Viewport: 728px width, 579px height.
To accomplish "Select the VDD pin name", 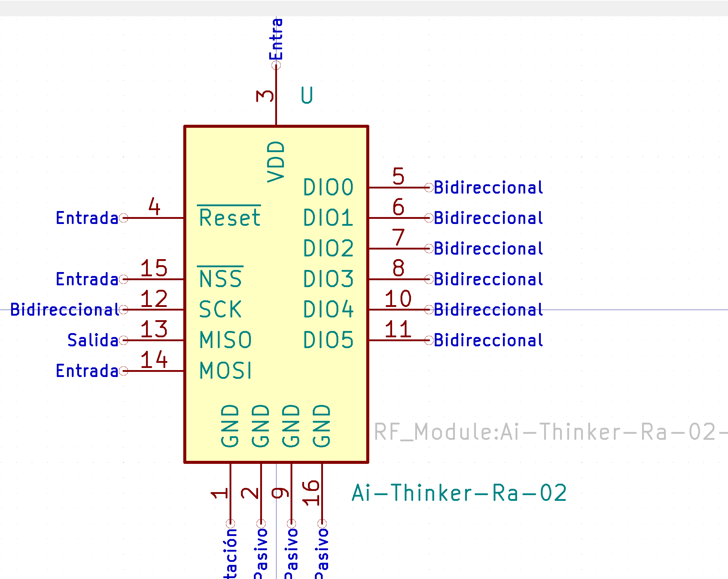I will coord(276,162).
